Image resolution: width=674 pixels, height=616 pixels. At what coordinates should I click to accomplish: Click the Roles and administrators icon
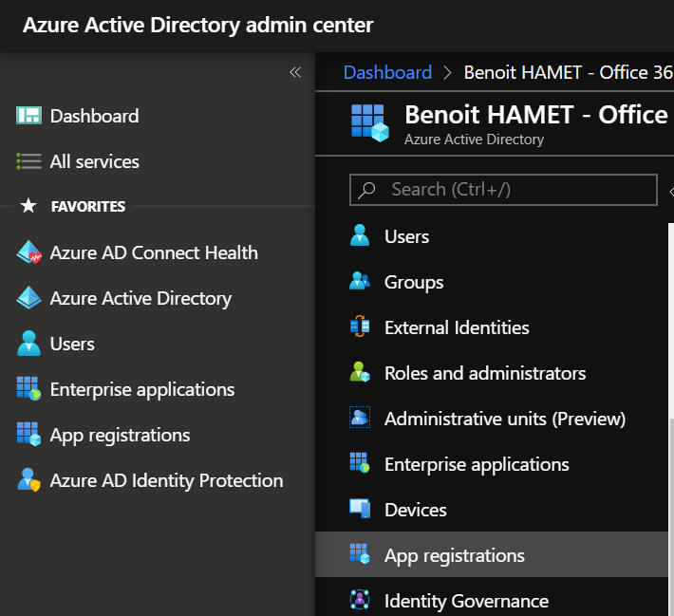click(360, 373)
